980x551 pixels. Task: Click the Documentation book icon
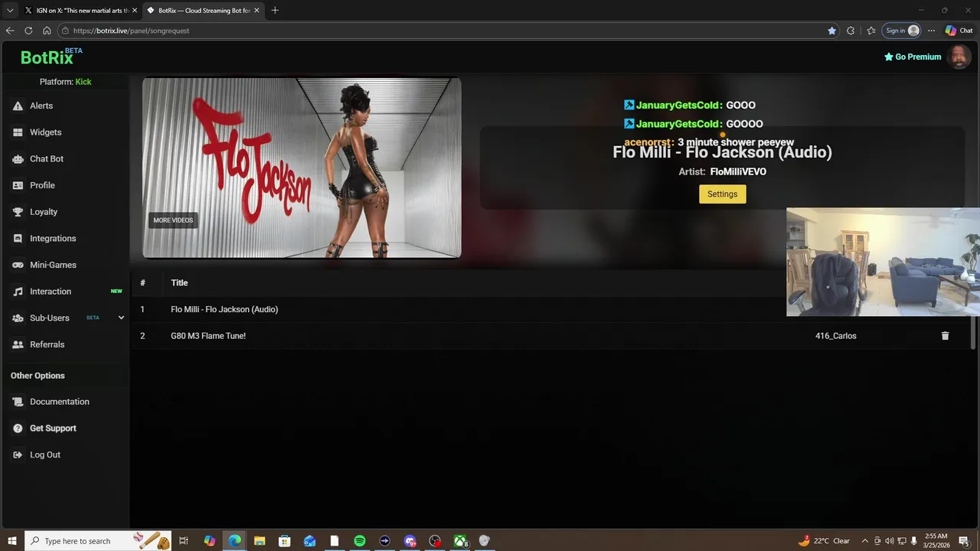pos(18,402)
